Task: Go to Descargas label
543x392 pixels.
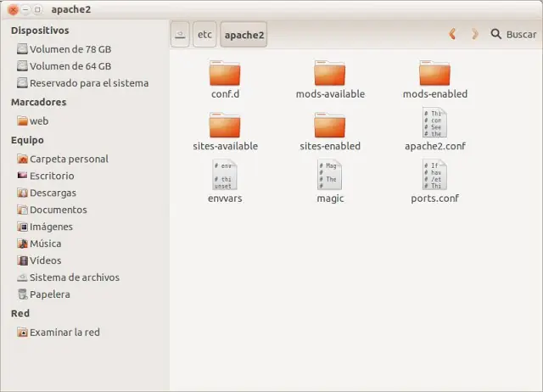Action: 53,193
